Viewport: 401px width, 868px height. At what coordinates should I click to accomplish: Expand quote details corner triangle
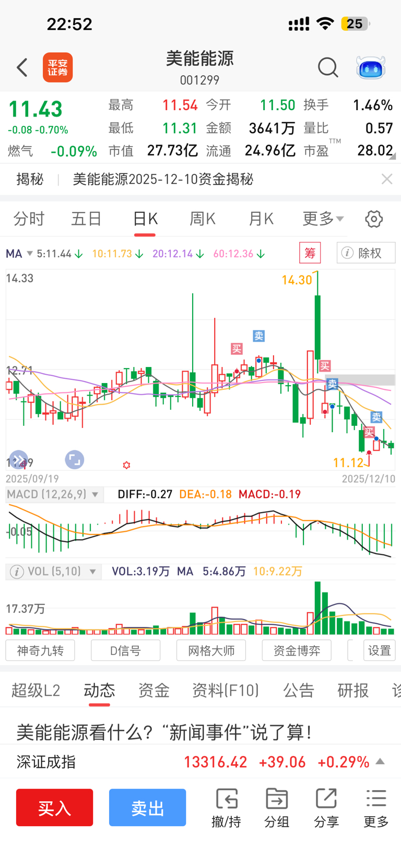click(392, 156)
